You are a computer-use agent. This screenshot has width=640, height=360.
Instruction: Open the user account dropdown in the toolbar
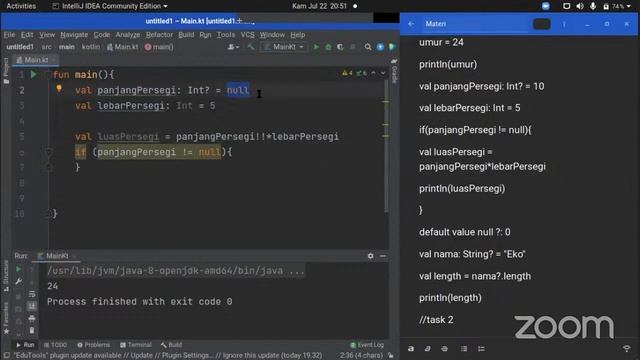[x=233, y=47]
